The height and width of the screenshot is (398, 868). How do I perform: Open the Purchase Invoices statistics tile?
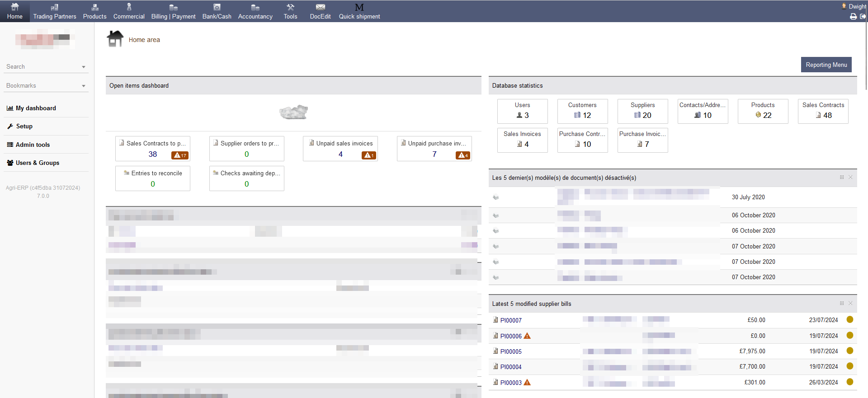pos(643,140)
